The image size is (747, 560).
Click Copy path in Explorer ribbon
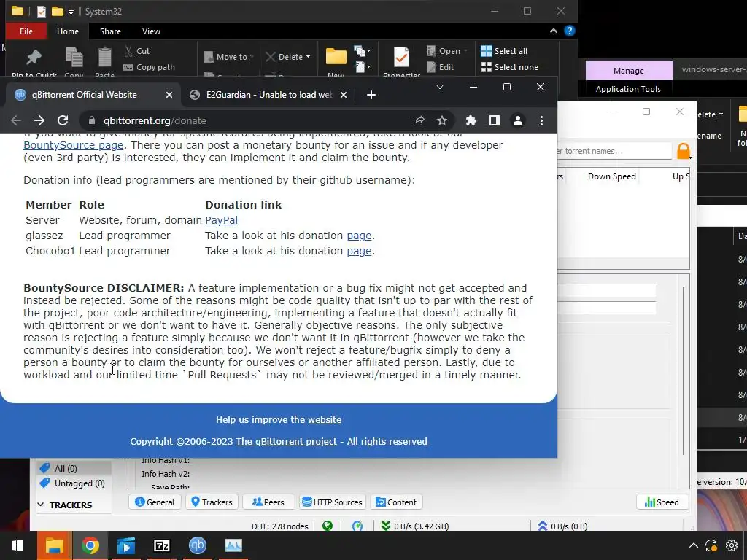[149, 67]
